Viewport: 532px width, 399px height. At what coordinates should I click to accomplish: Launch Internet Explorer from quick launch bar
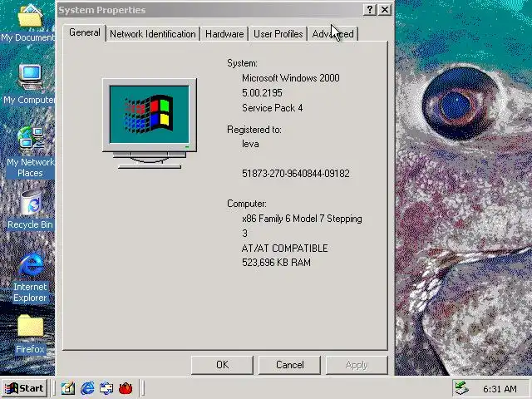pyautogui.click(x=87, y=388)
